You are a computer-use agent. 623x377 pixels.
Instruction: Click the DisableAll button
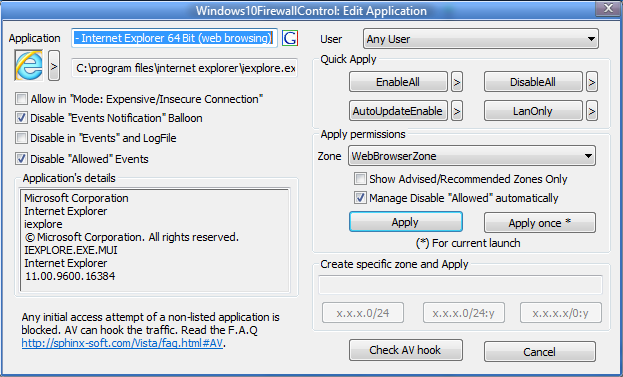[533, 82]
